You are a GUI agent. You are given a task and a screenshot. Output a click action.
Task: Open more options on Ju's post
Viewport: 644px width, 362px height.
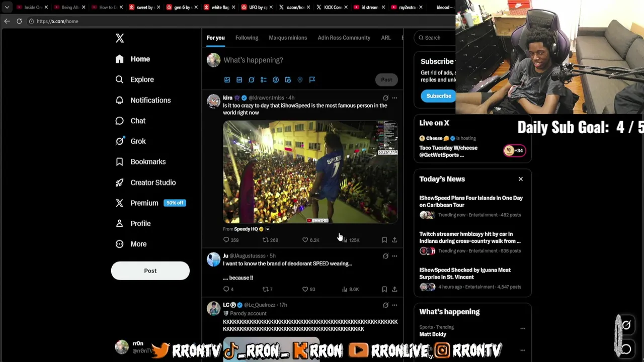click(394, 256)
